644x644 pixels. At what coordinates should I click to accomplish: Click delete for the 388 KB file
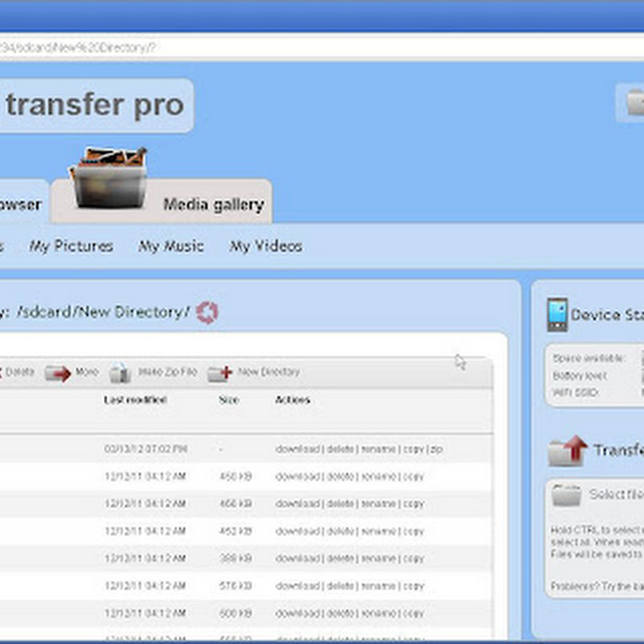(x=341, y=558)
